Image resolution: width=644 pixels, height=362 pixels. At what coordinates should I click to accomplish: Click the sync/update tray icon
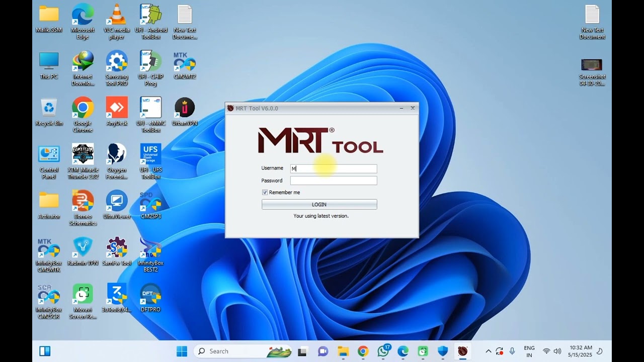(x=499, y=351)
